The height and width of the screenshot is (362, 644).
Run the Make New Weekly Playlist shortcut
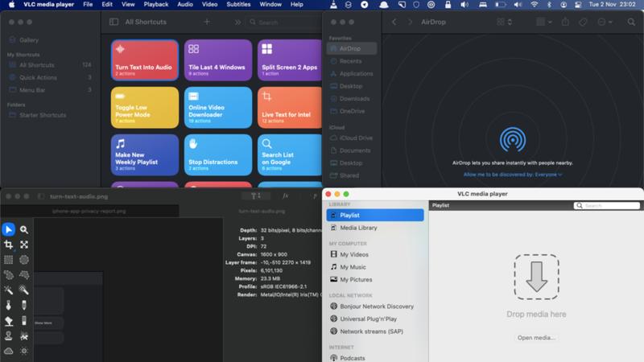(145, 154)
